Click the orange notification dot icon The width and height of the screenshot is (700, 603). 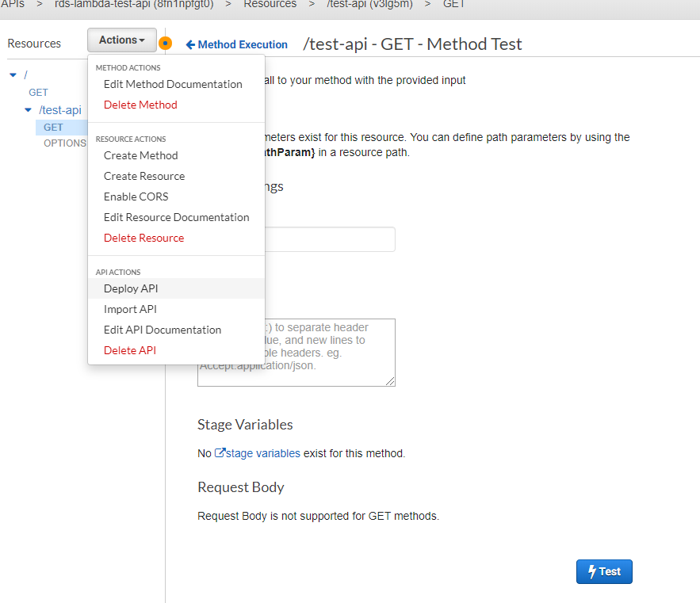(x=165, y=44)
